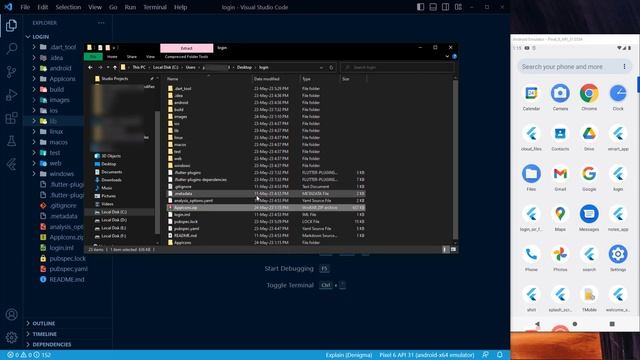
Task: Open the Selection menu in VS Code
Action: coord(68,7)
